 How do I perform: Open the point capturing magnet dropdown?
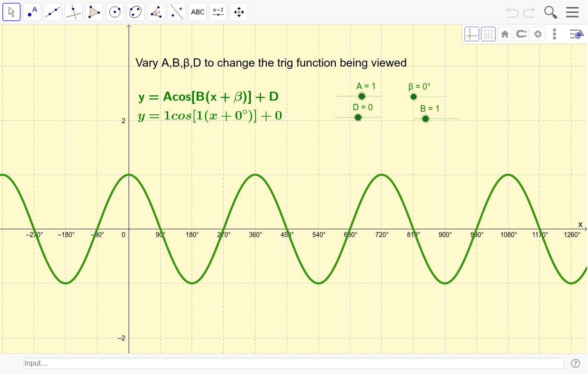click(x=521, y=34)
